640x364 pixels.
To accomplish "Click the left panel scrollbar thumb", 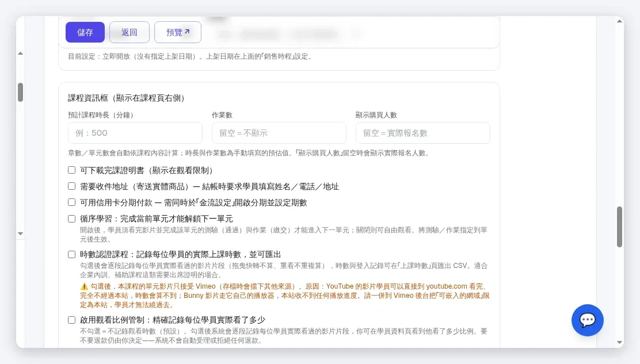I will click(20, 92).
